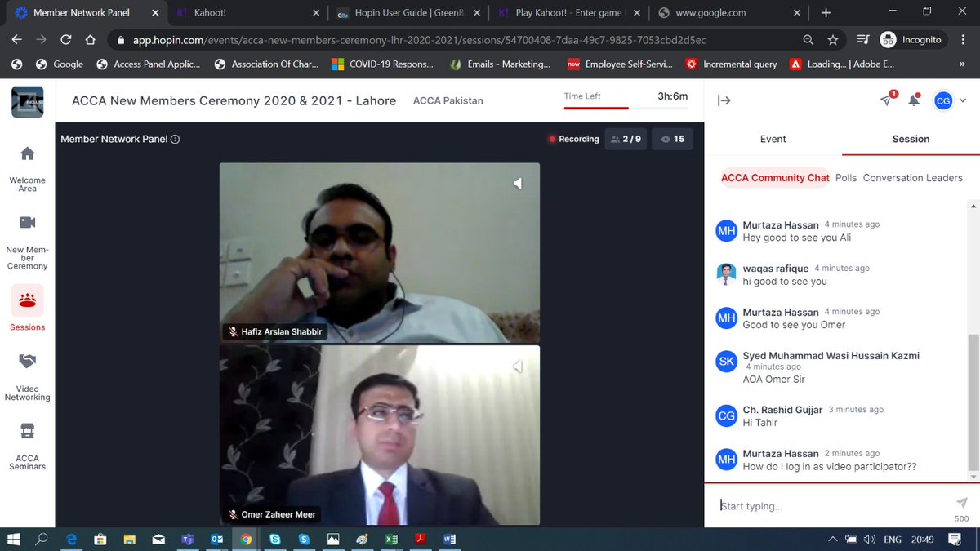This screenshot has width=980, height=551.
Task: Select ACCA Community Chat tab
Action: pyautogui.click(x=775, y=178)
